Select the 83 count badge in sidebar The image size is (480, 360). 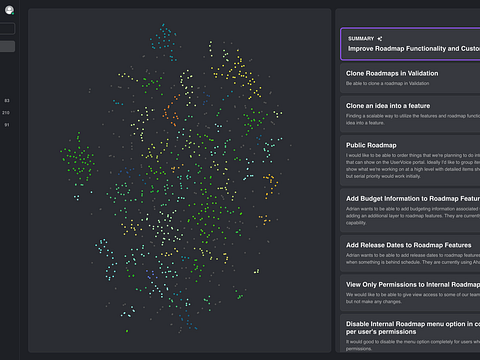point(7,100)
